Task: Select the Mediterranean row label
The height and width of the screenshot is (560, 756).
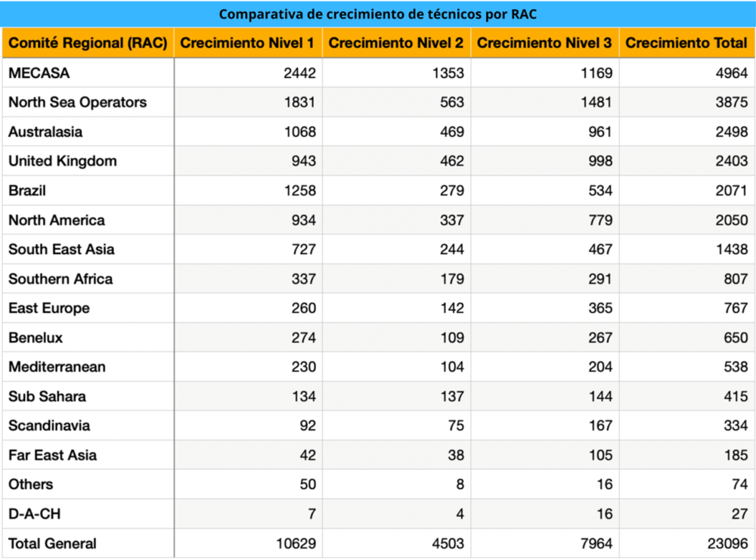Action: [x=57, y=367]
